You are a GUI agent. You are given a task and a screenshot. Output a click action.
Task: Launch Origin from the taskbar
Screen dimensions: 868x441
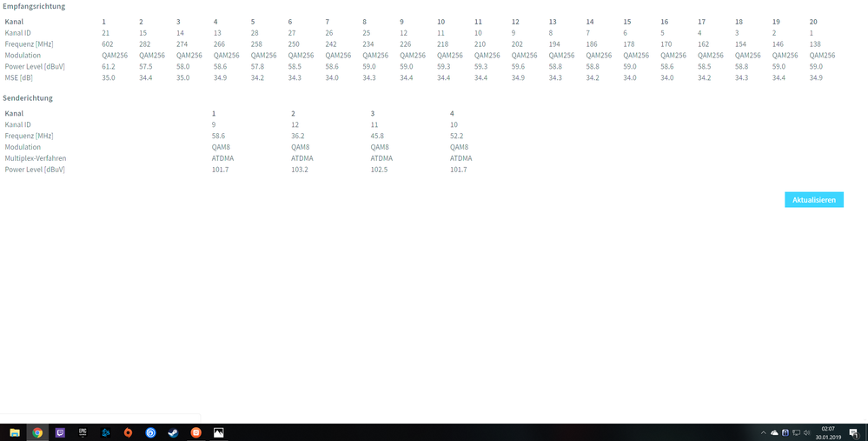128,432
